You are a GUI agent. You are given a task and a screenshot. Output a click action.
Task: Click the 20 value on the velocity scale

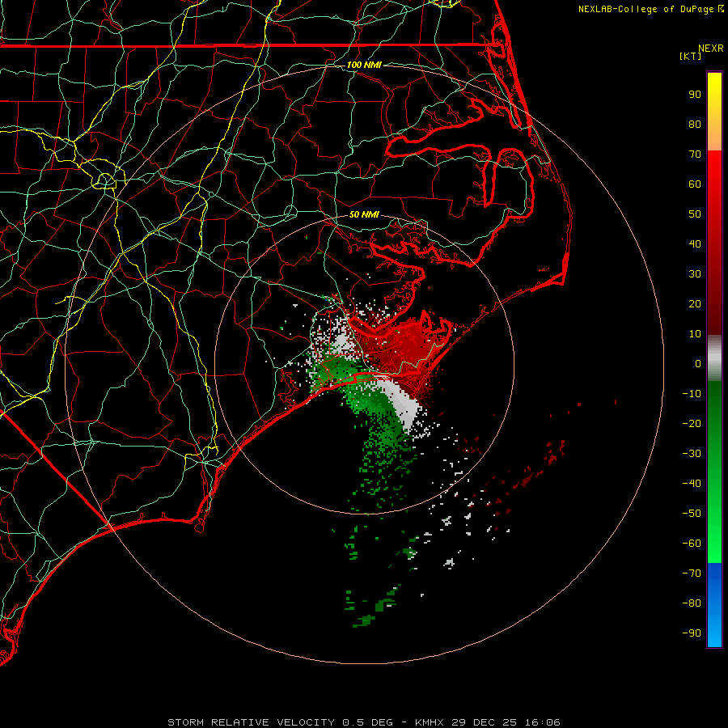(695, 304)
